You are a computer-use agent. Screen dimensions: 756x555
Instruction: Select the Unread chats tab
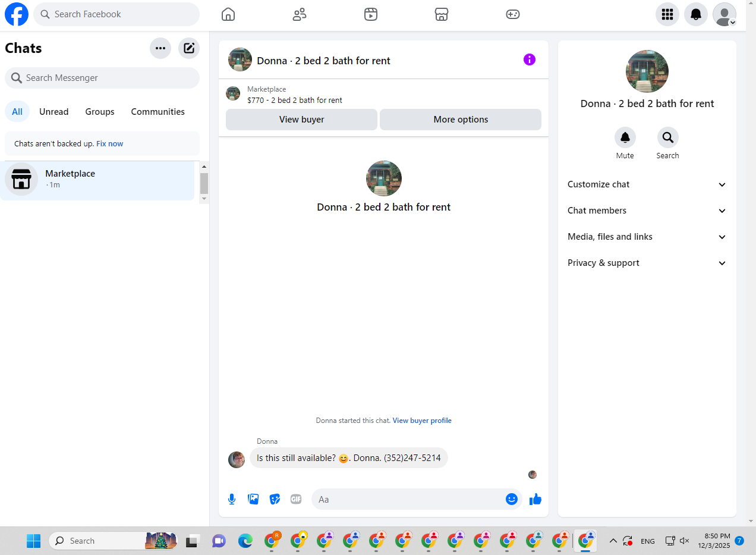54,111
